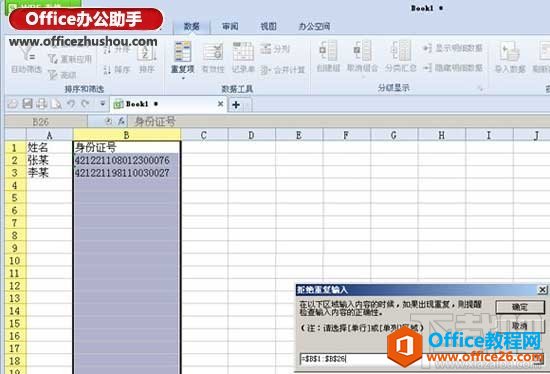Click the name box showing B26

pyautogui.click(x=46, y=122)
